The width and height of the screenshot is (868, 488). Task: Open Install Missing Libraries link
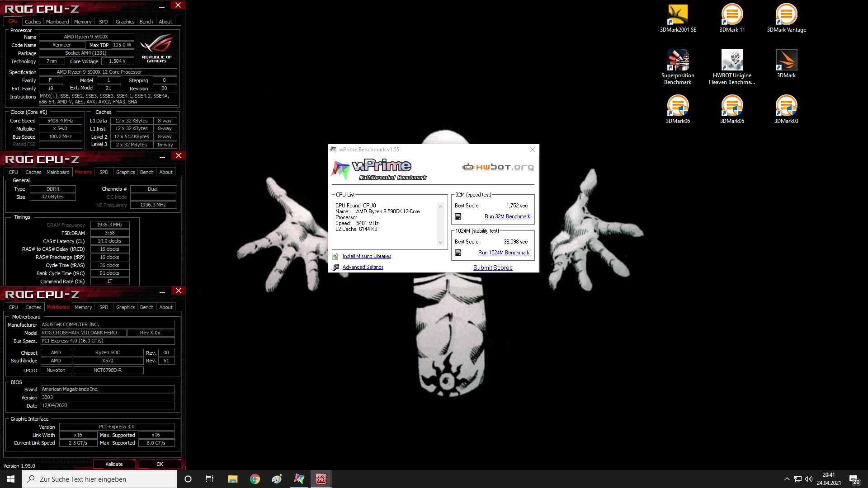(x=367, y=256)
